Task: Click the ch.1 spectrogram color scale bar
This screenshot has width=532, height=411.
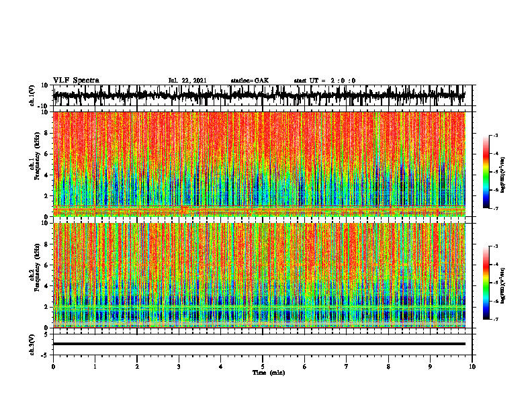Action: tap(486, 172)
